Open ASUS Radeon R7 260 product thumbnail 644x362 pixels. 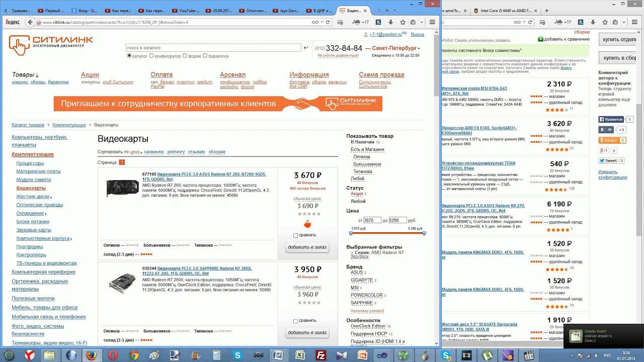point(122,188)
